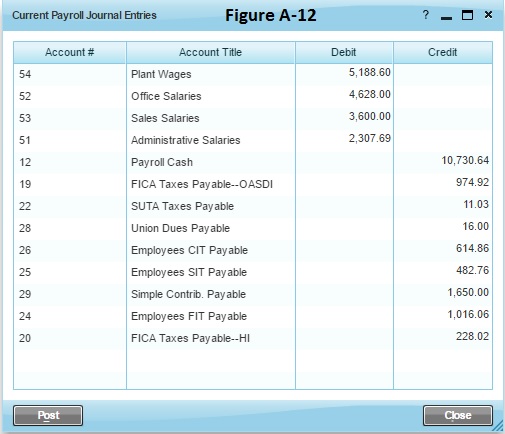This screenshot has width=505, height=434.
Task: Select the Employees FIT Payable title
Action: 189,316
